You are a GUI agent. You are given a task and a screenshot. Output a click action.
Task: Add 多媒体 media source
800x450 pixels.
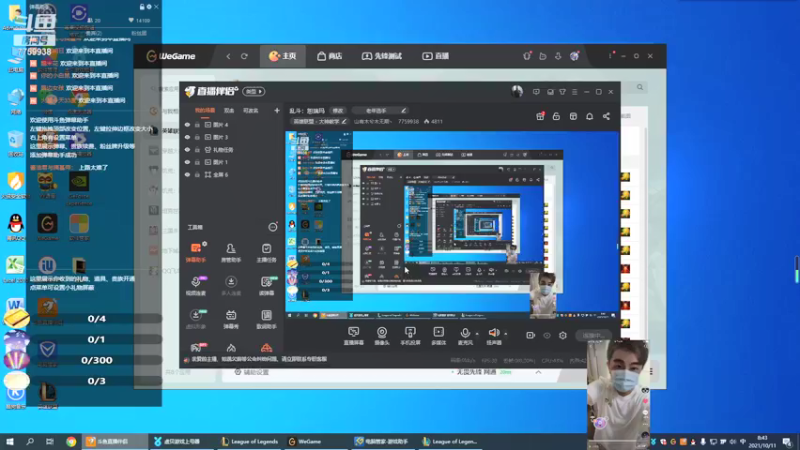[x=438, y=336]
